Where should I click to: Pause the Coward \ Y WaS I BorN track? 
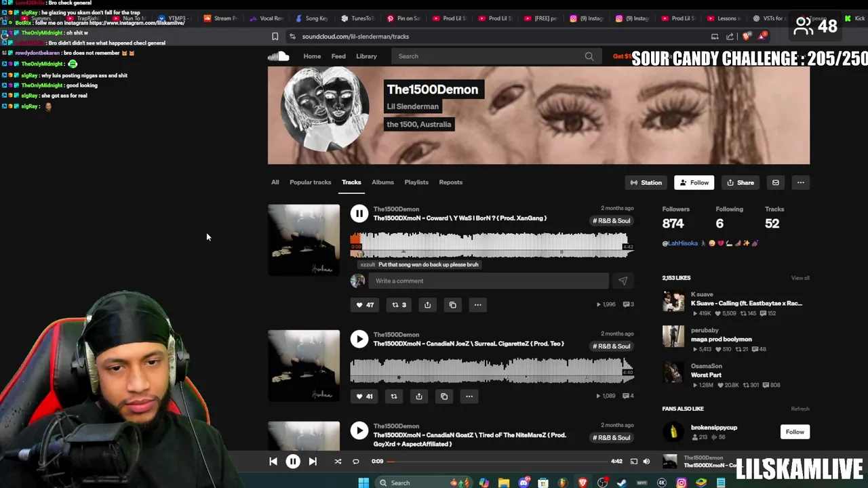[x=359, y=213]
